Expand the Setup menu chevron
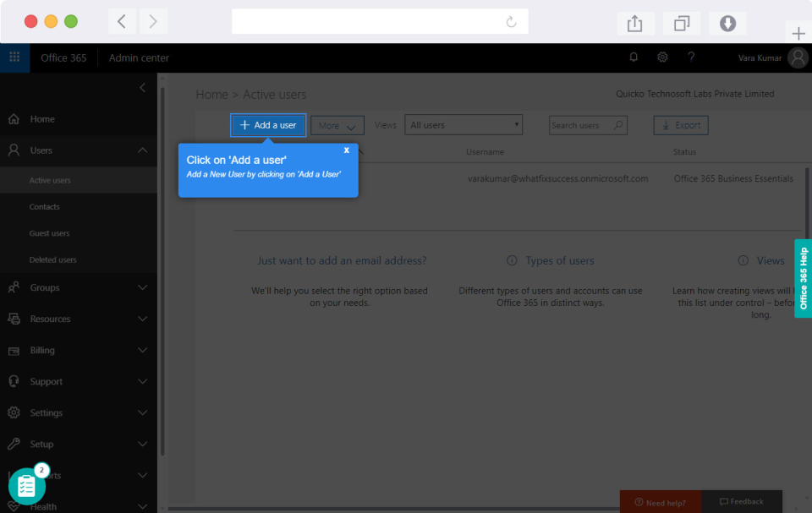The width and height of the screenshot is (812, 513). (x=142, y=445)
